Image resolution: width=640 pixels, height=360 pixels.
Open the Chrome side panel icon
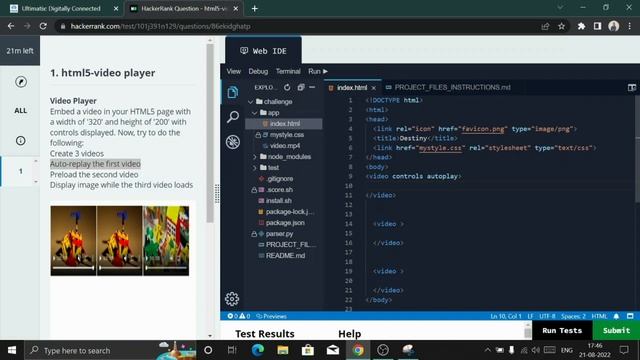(598, 26)
